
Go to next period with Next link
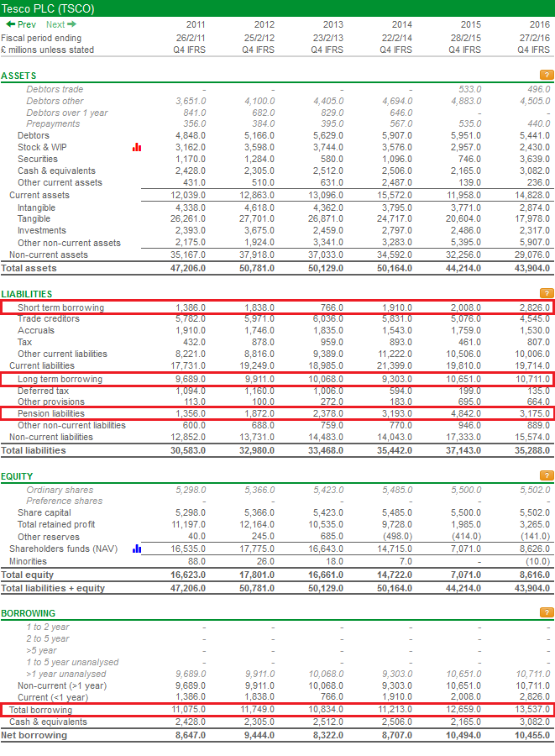click(61, 24)
